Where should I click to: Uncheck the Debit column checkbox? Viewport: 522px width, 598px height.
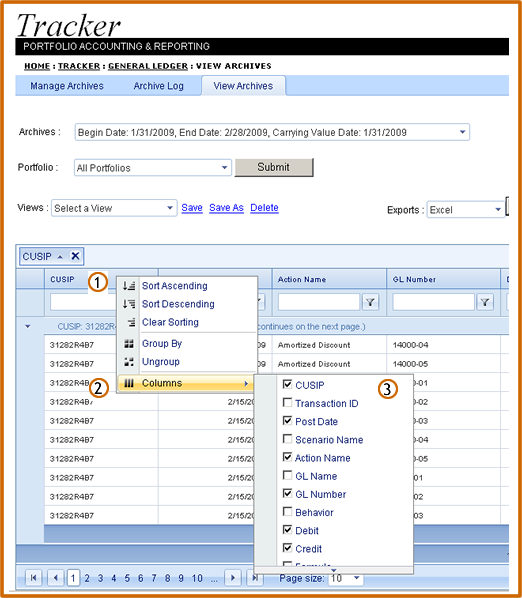(x=288, y=530)
